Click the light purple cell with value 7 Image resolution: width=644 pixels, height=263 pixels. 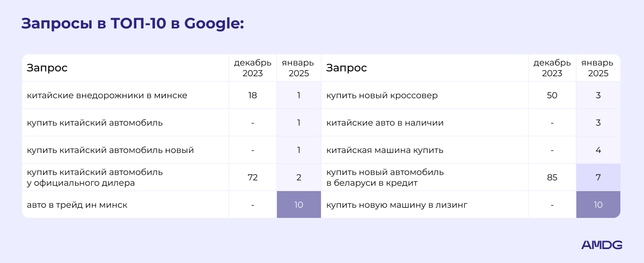598,178
